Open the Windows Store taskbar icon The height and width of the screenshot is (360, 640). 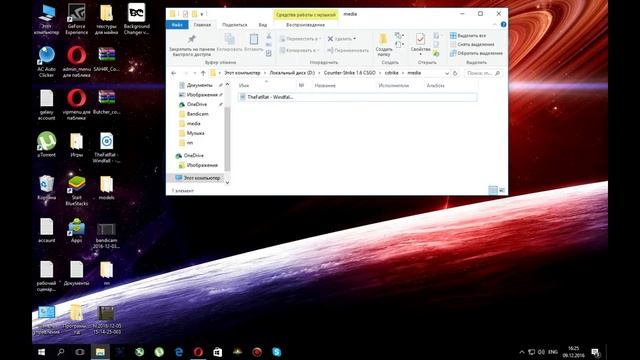pyautogui.click(x=218, y=352)
